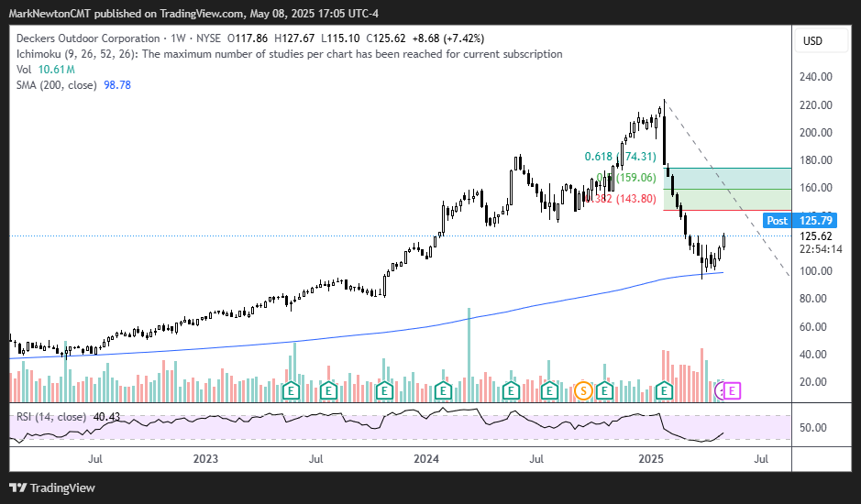This screenshot has width=861, height=504.
Task: Select the late July 2024 earnings E marker
Action: click(x=549, y=391)
